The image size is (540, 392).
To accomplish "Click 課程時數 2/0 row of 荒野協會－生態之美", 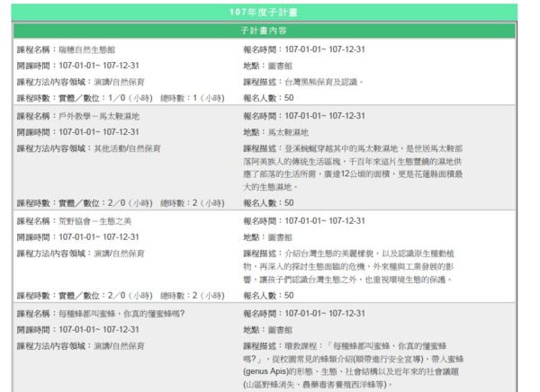I will pos(120,295).
